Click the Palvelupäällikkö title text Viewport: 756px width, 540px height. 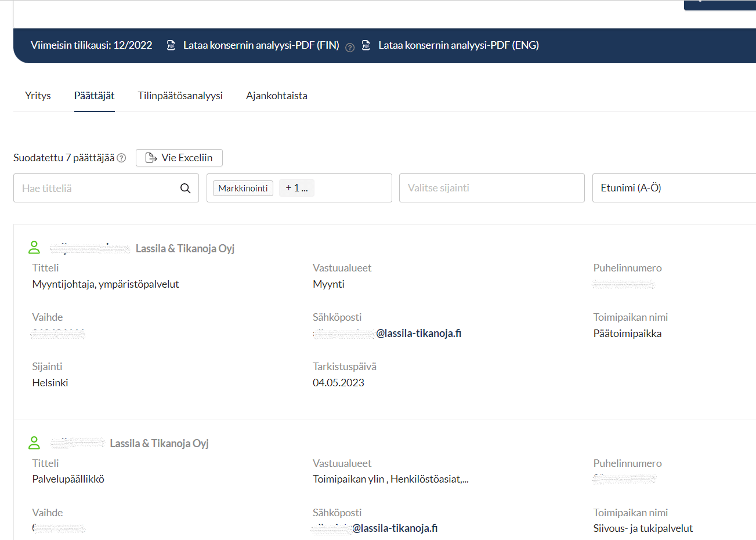(68, 479)
